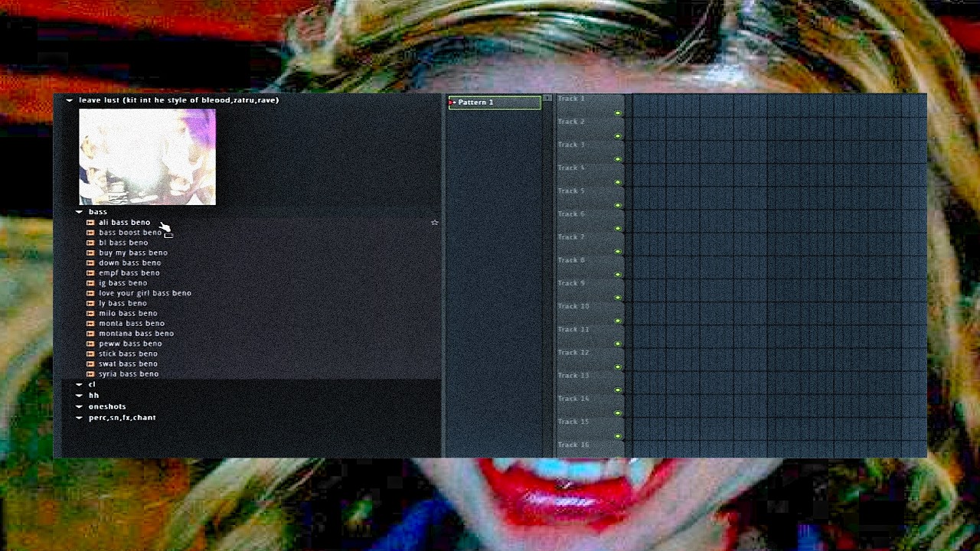980x551 pixels.
Task: Expand the perc,sn,fx,chant folder
Action: (x=79, y=418)
